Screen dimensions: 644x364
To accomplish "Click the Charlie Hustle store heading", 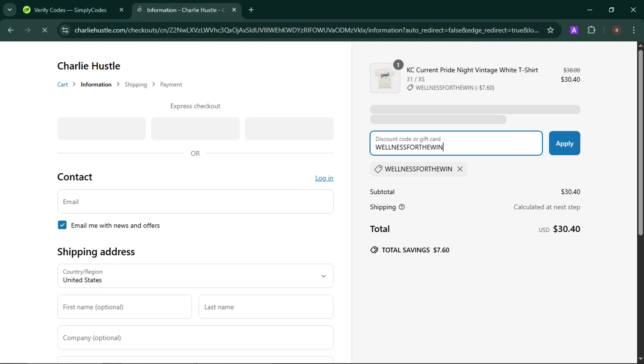I will pos(89,66).
